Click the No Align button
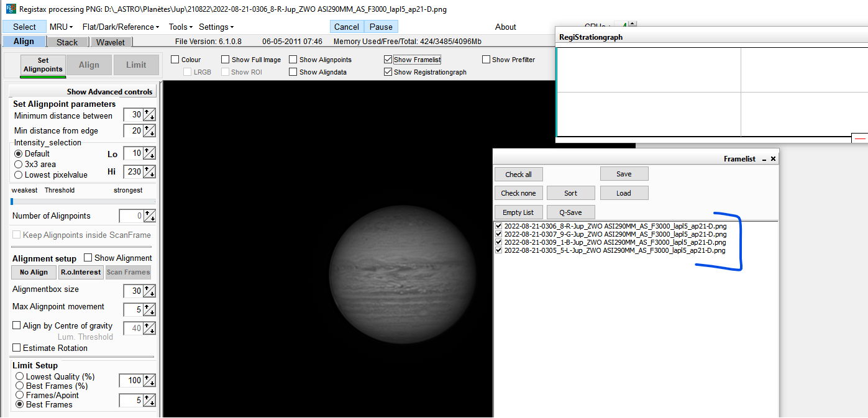The height and width of the screenshot is (418, 868). pos(34,272)
